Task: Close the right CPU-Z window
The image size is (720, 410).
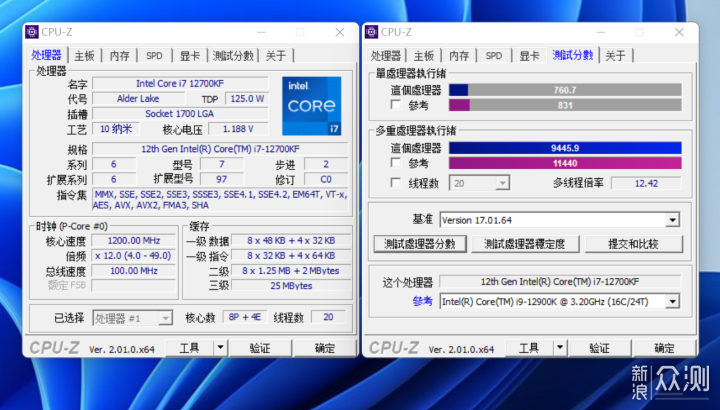Action: click(x=679, y=32)
